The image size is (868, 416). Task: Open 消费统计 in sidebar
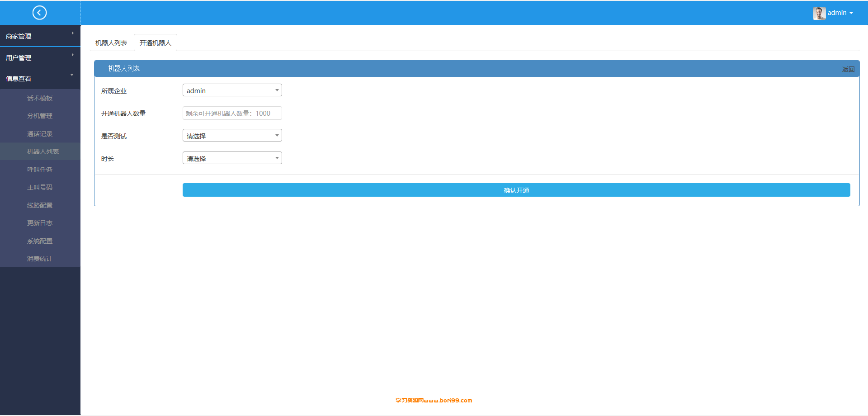click(40, 259)
